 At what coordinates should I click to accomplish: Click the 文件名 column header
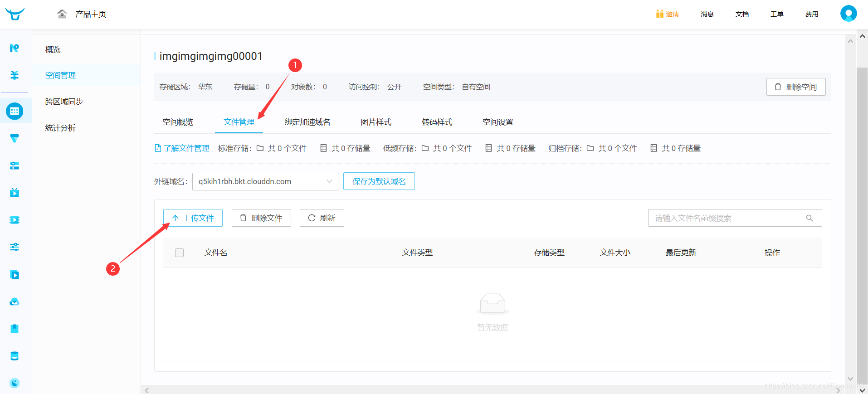(216, 253)
